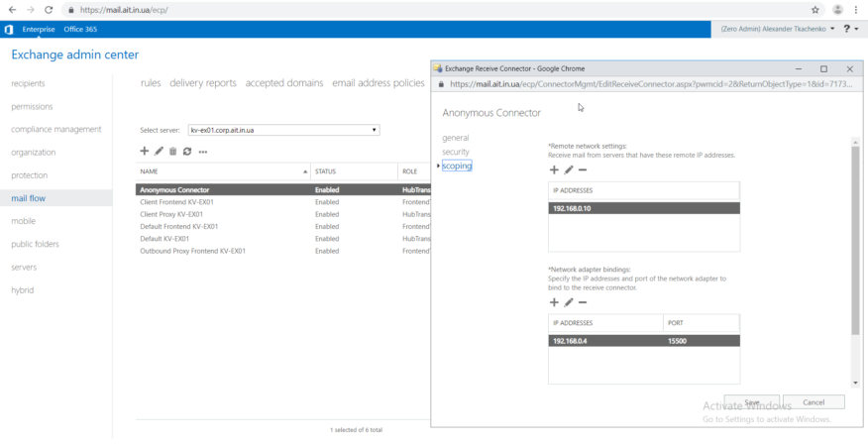
Task: Click the scroll down arrow in popup
Action: pos(855,383)
